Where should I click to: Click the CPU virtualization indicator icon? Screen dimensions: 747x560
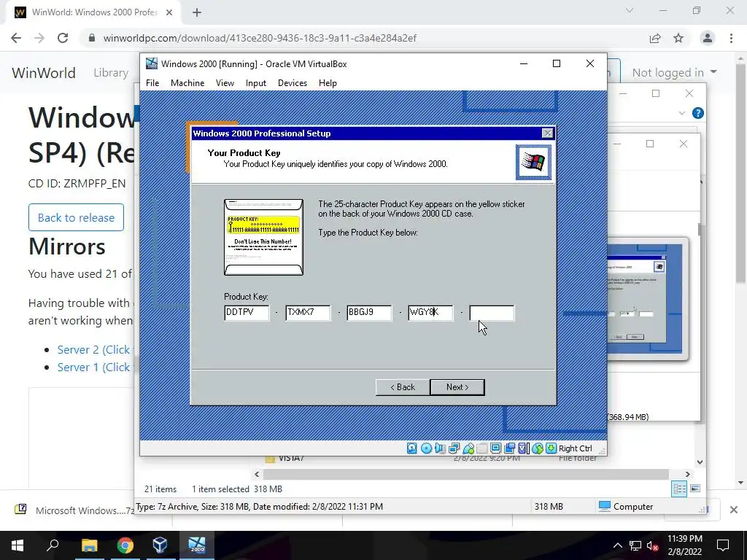[x=523, y=448]
